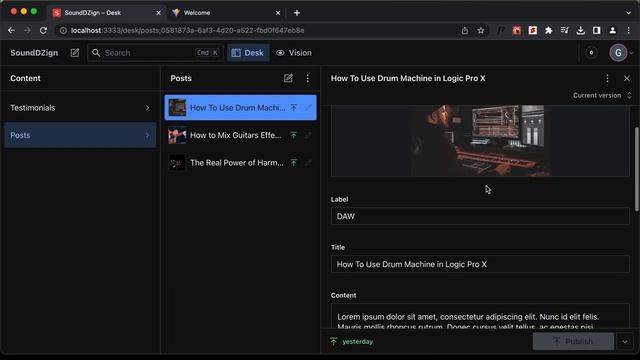Click edited pencil icon on Mix Guitars row
This screenshot has width=640, height=360.
coord(308,135)
